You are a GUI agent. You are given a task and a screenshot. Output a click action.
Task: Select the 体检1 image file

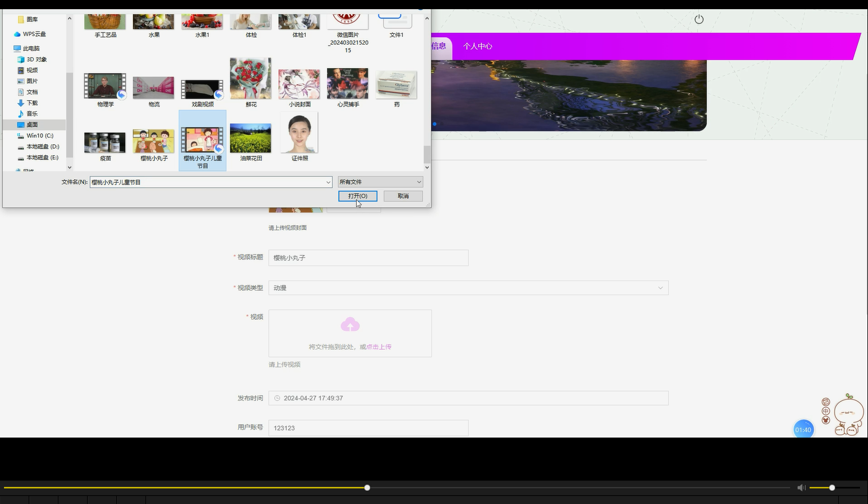coord(299,25)
